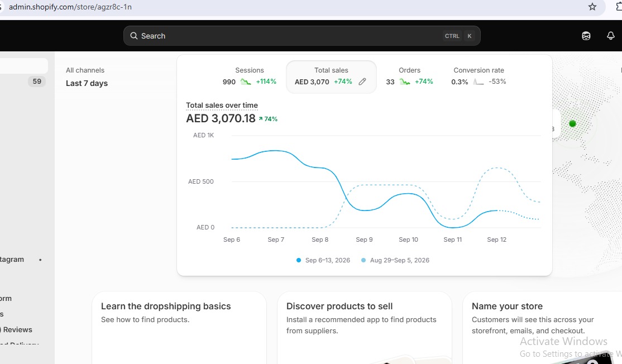Click 'See how to find products.' text
The height and width of the screenshot is (364, 622).
(145, 319)
